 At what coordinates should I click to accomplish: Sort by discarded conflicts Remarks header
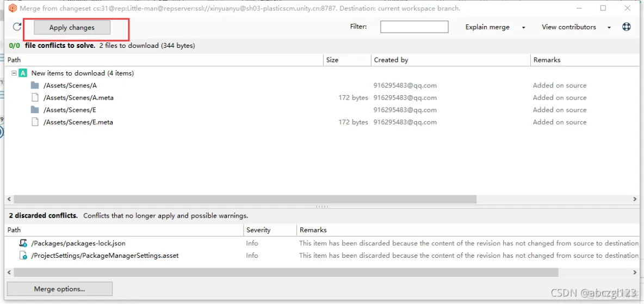click(x=468, y=230)
